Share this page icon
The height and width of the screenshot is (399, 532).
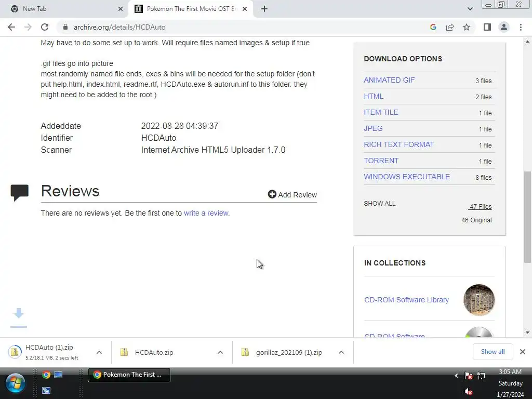(x=450, y=27)
